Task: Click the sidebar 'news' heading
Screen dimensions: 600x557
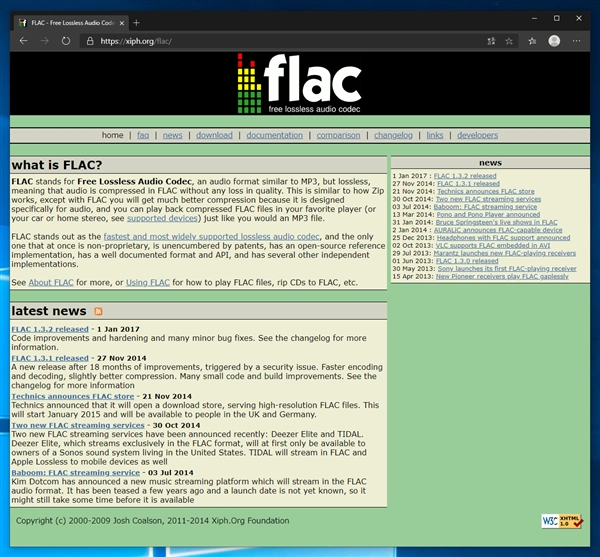Action: point(490,163)
